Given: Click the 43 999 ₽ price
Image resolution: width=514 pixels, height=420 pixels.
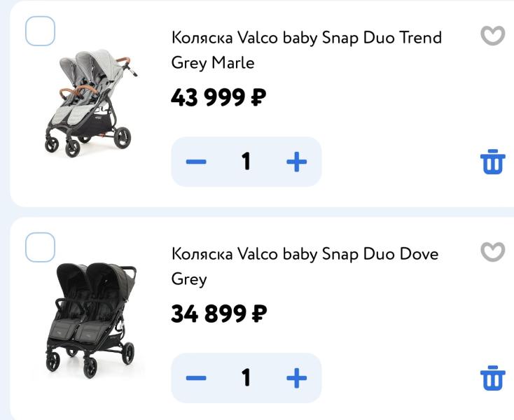Looking at the screenshot, I should point(218,97).
